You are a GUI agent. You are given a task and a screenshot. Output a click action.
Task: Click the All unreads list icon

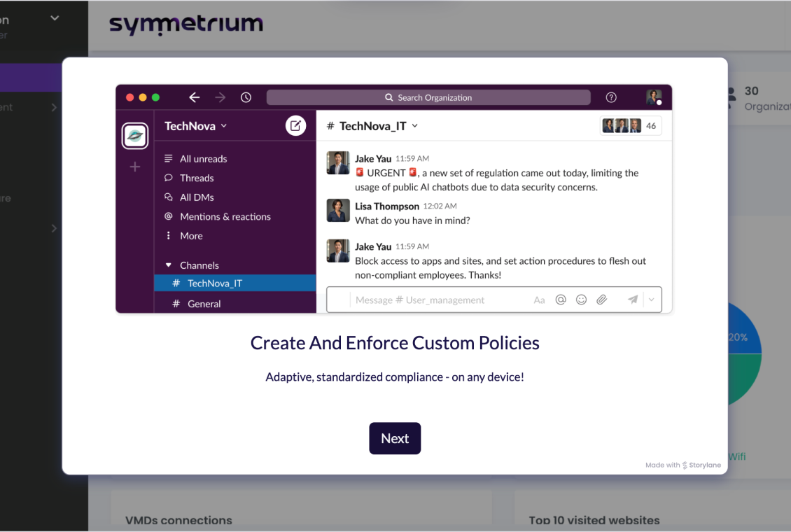tap(169, 158)
